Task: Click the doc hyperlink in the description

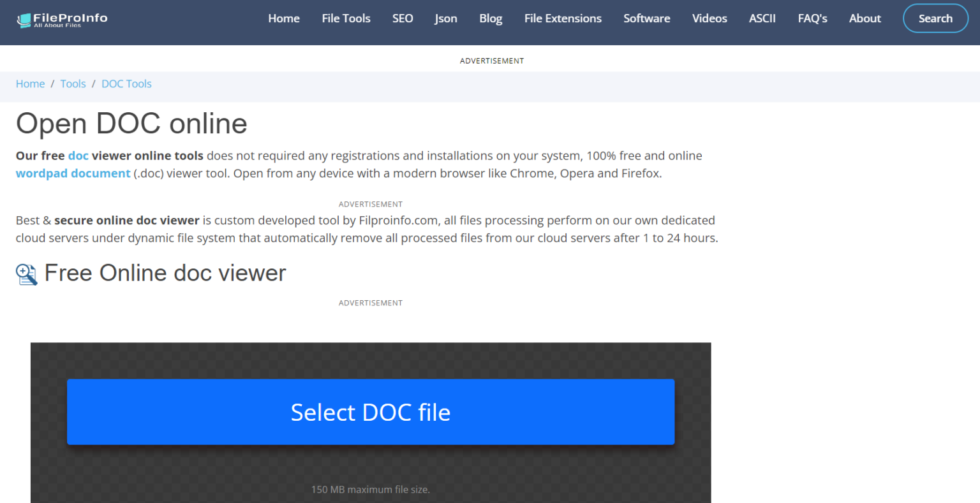Action: (78, 155)
